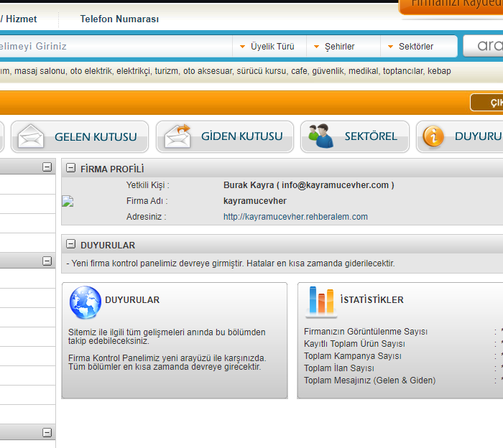This screenshot has height=448, width=503.
Task: Collapse the bottom left sidebar panel
Action: [47, 433]
